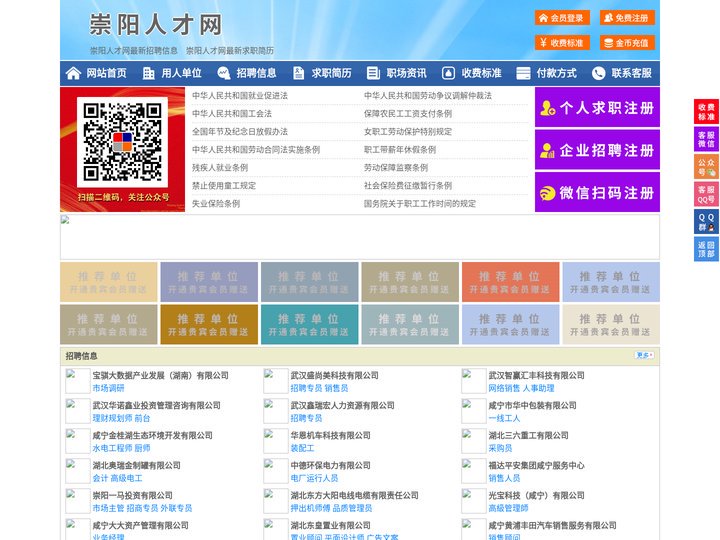The height and width of the screenshot is (540, 720).
Task: Click the red 收费标准 floating sidebar icon
Action: (706, 112)
